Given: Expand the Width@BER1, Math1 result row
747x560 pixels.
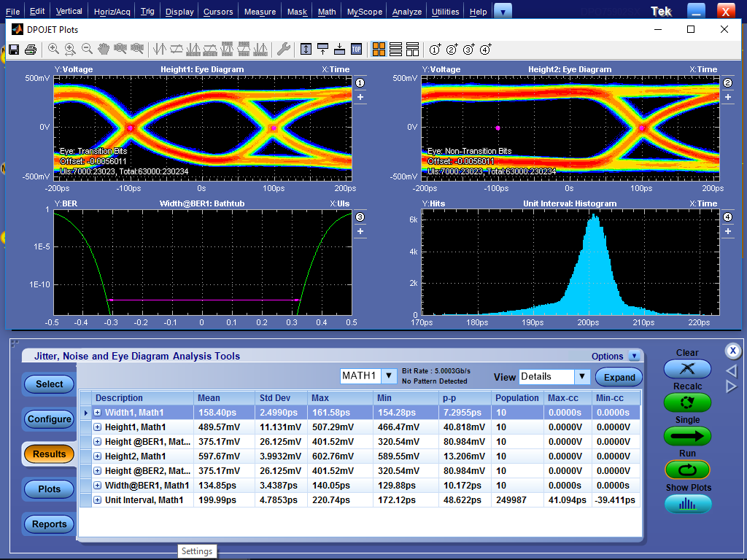Looking at the screenshot, I should click(x=97, y=485).
